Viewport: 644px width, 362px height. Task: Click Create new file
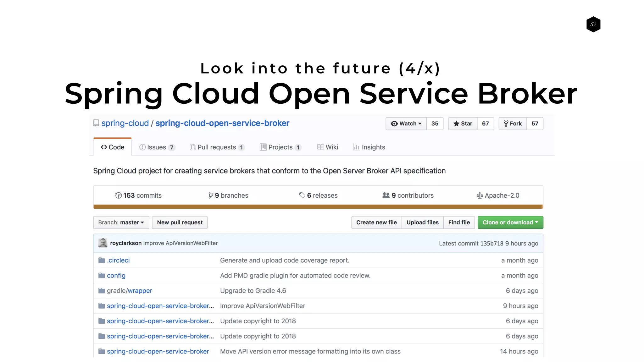(376, 222)
